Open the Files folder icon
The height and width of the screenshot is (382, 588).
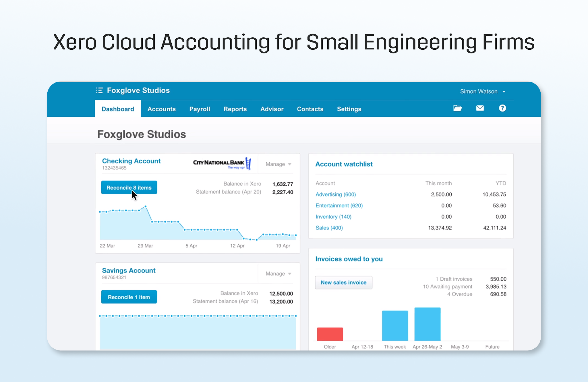pyautogui.click(x=457, y=108)
